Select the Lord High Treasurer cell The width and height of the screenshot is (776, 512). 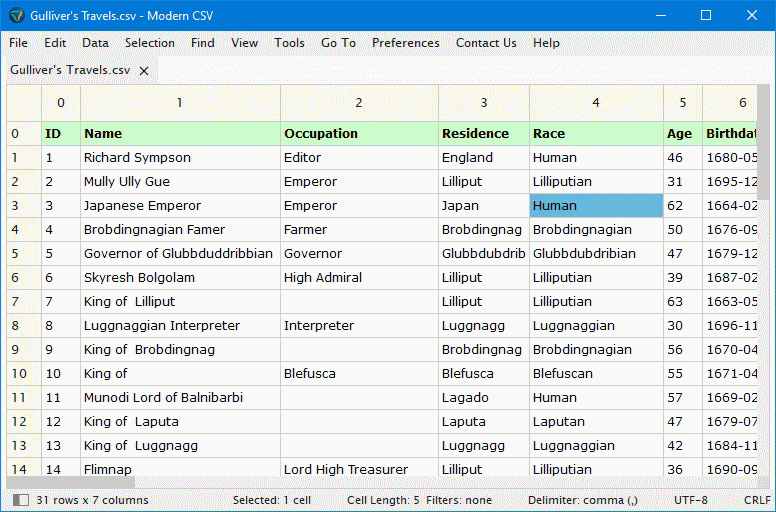359,468
